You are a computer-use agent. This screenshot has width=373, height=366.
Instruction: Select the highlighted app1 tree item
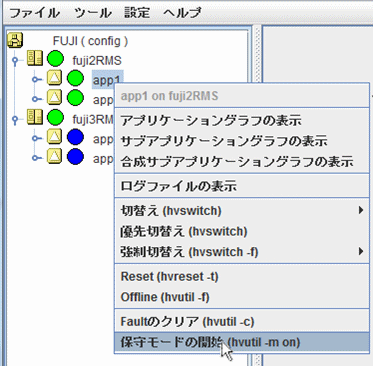tap(107, 79)
